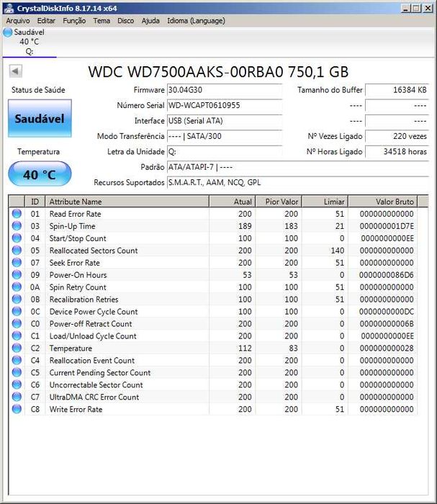Viewport: 437px width, 504px height.
Task: Click the 40 °C temperature button
Action: coord(40,174)
